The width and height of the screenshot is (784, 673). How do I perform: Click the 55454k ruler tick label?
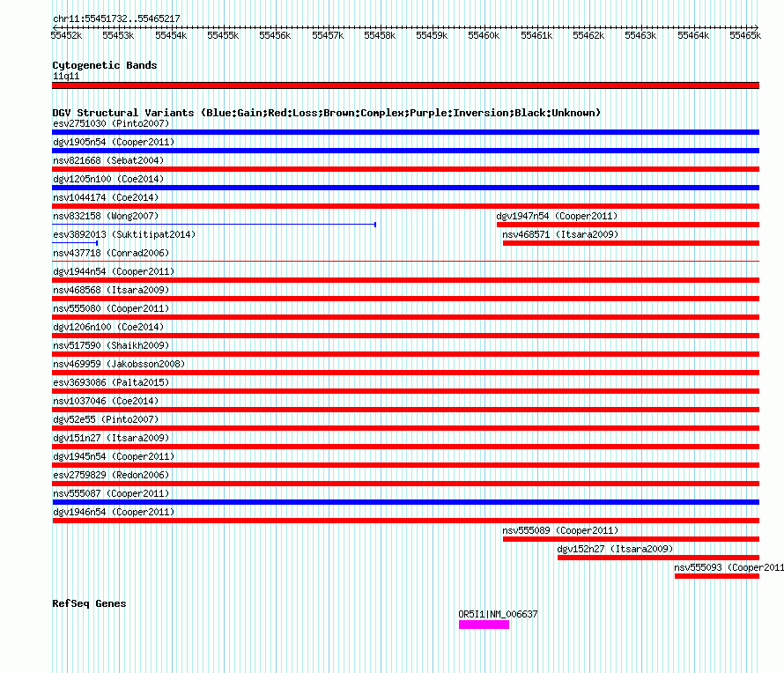171,35
